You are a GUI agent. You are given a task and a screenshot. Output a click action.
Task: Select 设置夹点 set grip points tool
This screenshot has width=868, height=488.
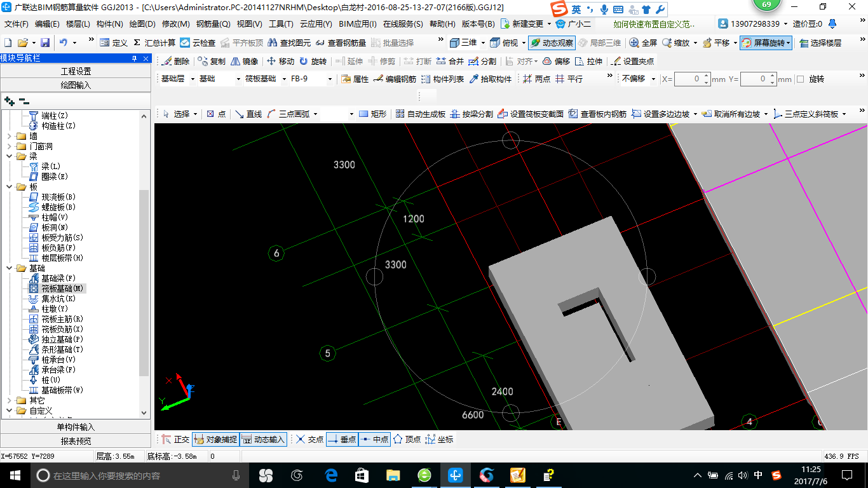[x=632, y=61]
